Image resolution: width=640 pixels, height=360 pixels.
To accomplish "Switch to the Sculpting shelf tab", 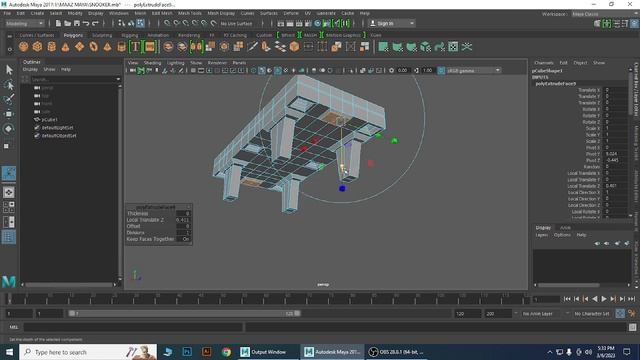I will [102, 36].
